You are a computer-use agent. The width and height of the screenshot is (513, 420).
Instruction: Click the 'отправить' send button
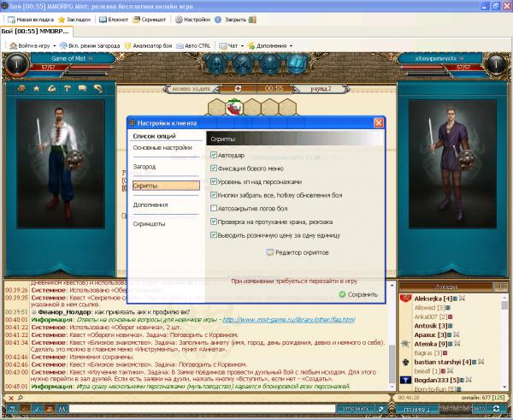click(356, 409)
